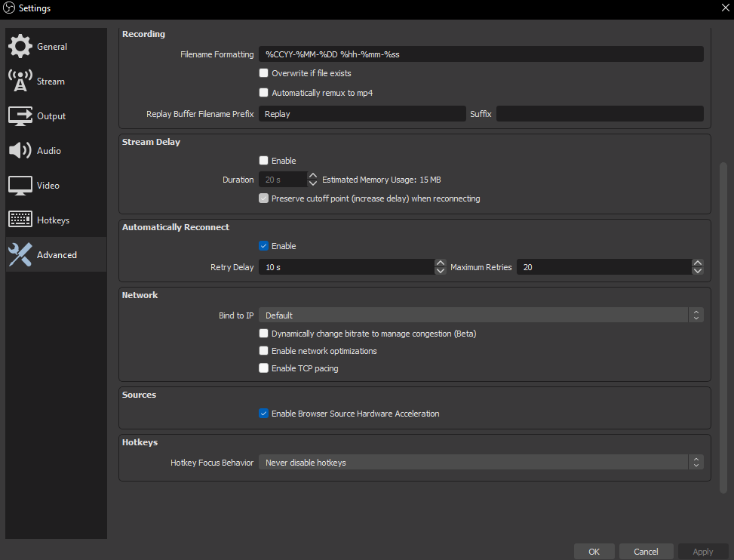Click the Hotkeys section heading
The image size is (734, 560).
tap(140, 442)
